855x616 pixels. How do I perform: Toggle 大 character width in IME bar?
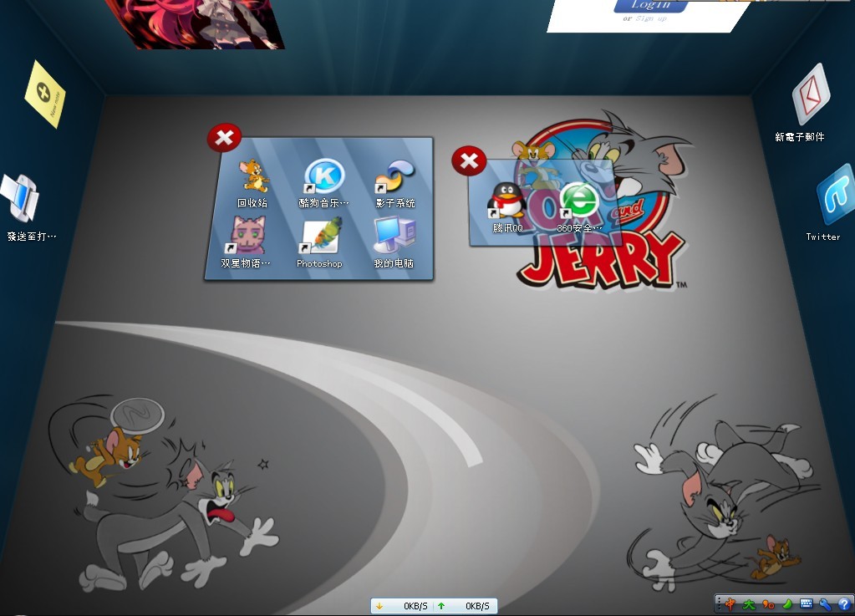coord(749,604)
